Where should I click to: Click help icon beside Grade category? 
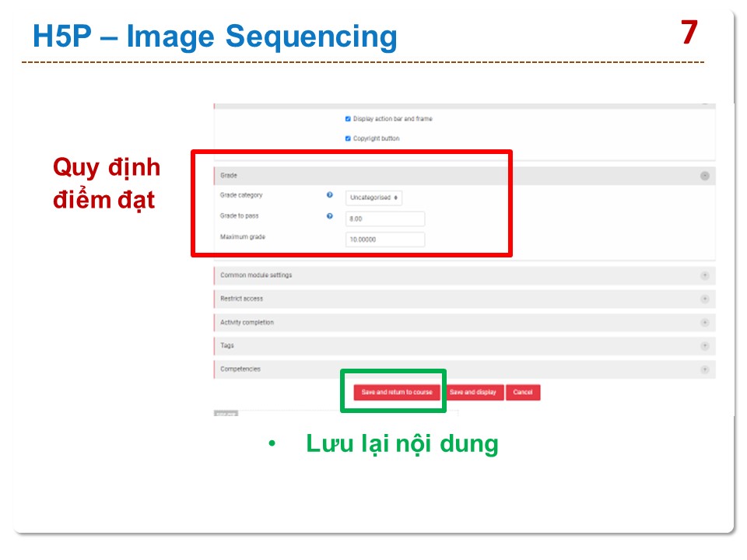point(330,196)
